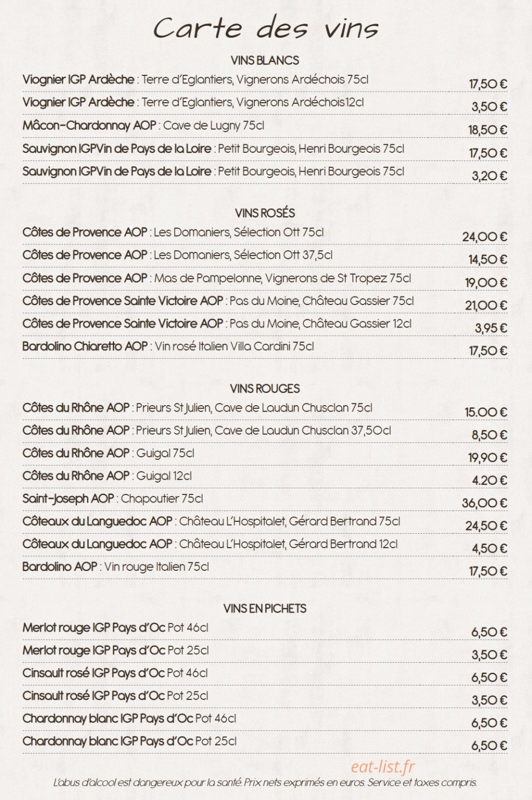Click the Bardolino AOP vin rouge Italien entry
Screen dimensions: 532x800
pos(116,567)
